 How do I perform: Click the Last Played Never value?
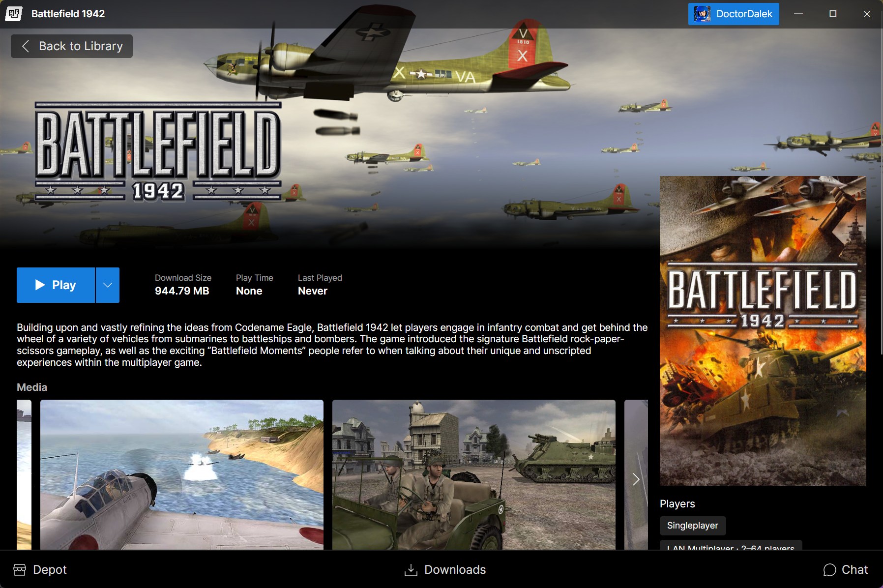click(x=313, y=291)
